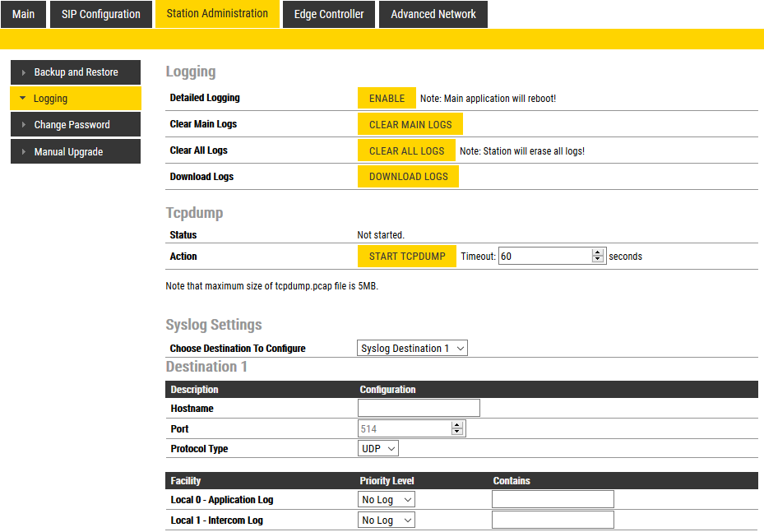Increase tcpdump timeout with up arrow
This screenshot has width=764, height=532.
[x=598, y=252]
